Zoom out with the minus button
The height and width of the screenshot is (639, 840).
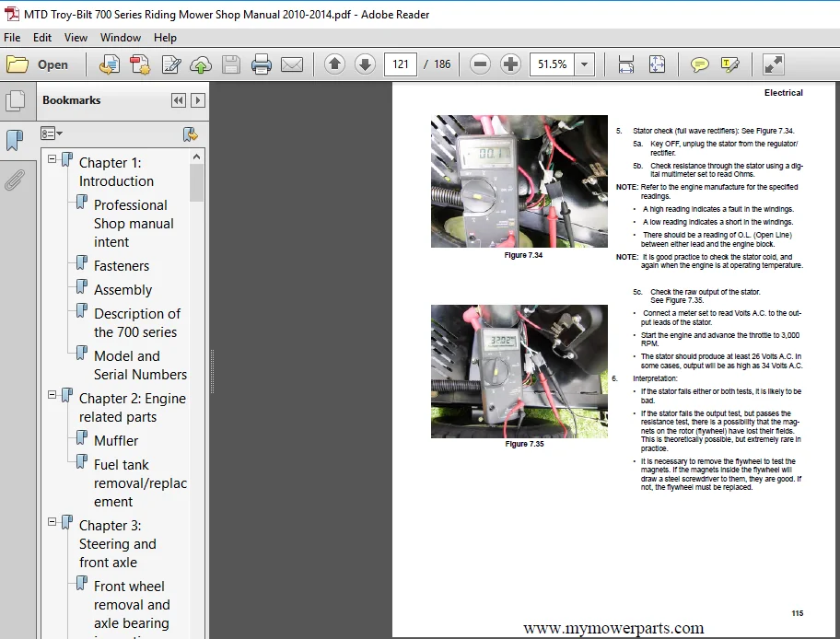click(x=480, y=64)
